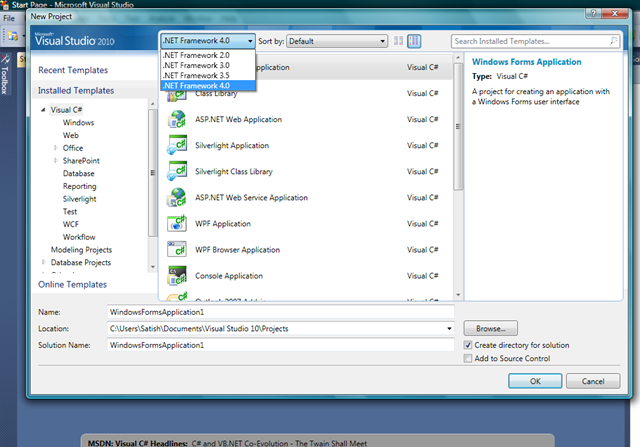
Task: Select the Silverlight Class Library icon
Action: tap(177, 172)
